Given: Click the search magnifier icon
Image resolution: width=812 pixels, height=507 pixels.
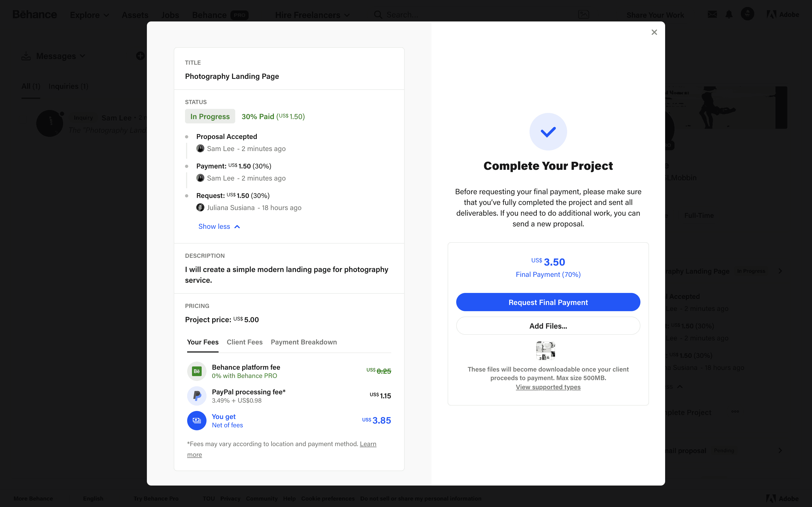Looking at the screenshot, I should pyautogui.click(x=378, y=15).
